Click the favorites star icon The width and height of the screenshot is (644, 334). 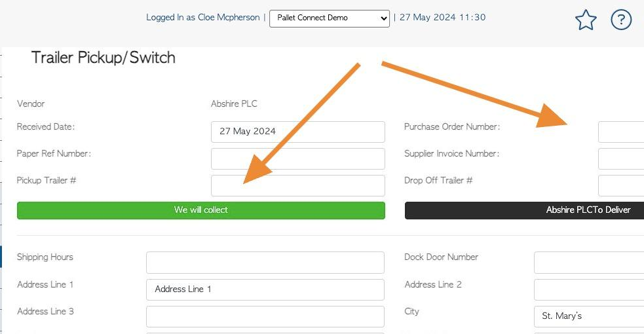(586, 20)
